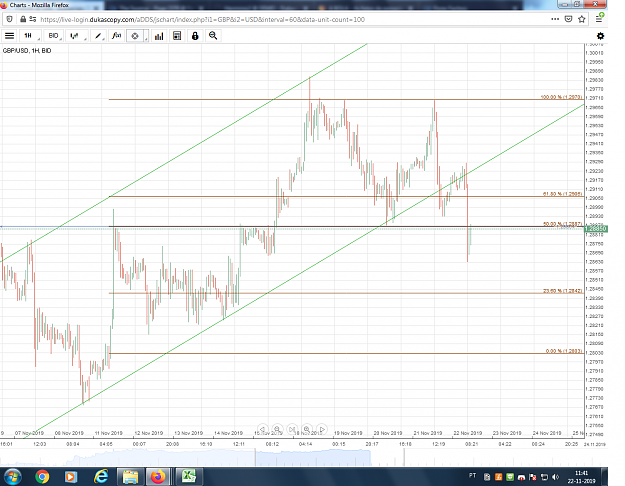Toggle the crosshair cursor tool
The height and width of the screenshot is (486, 625).
135,36
